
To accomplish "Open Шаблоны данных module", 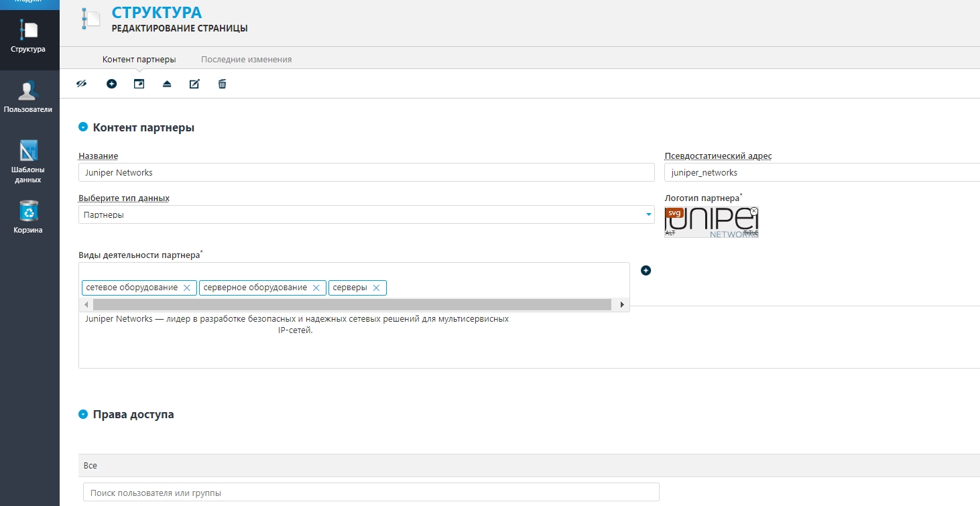I will pos(28,162).
